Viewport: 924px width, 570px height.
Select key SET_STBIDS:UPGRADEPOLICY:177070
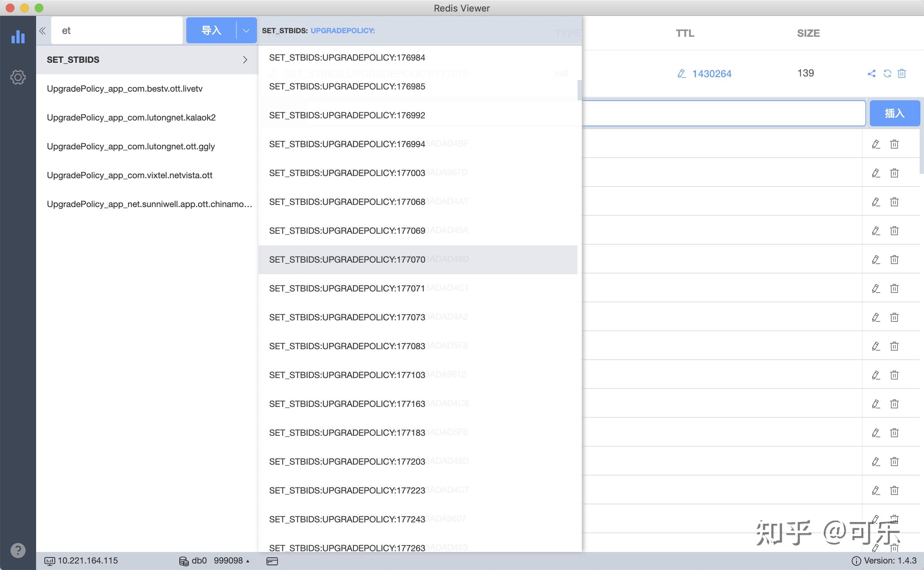pyautogui.click(x=347, y=259)
